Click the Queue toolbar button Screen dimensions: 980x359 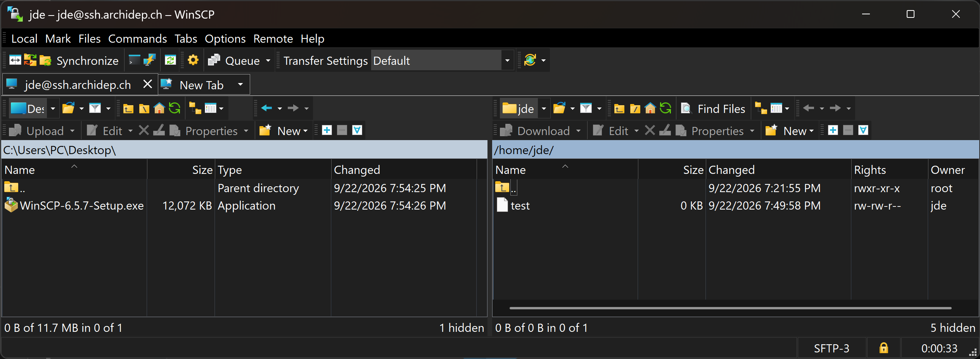(x=234, y=61)
